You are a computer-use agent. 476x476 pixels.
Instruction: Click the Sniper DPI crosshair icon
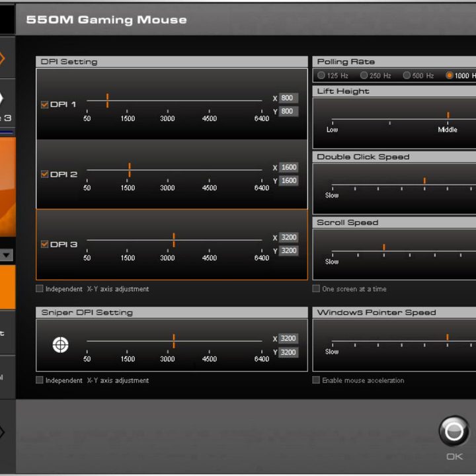(60, 344)
